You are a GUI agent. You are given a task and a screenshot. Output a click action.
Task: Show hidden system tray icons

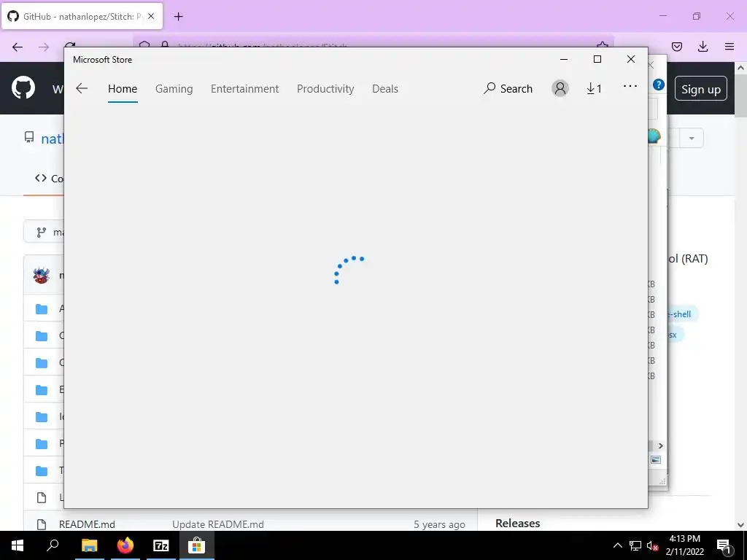click(x=617, y=545)
